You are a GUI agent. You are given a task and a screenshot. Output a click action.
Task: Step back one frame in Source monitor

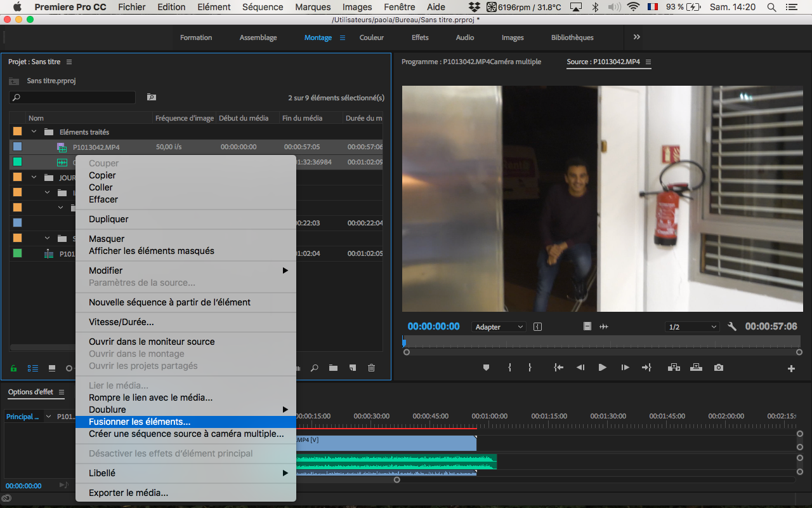[580, 368]
